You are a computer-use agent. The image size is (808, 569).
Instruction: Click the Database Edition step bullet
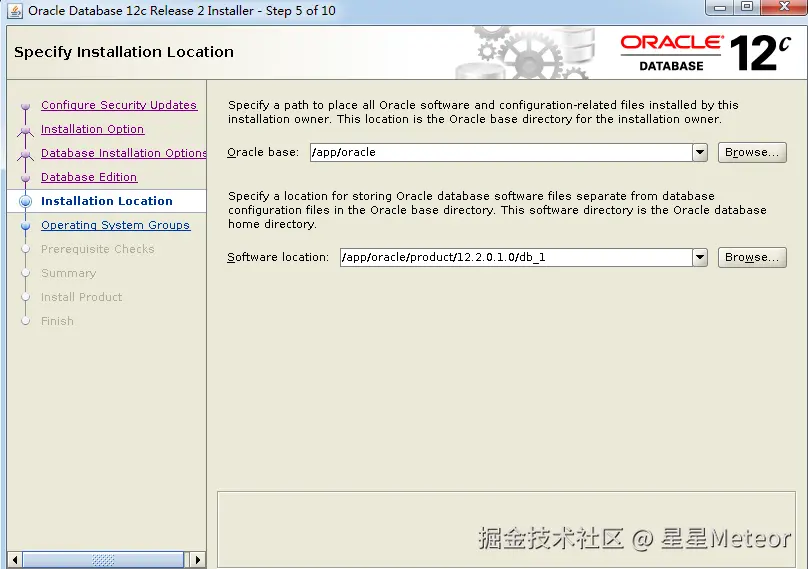[25, 178]
